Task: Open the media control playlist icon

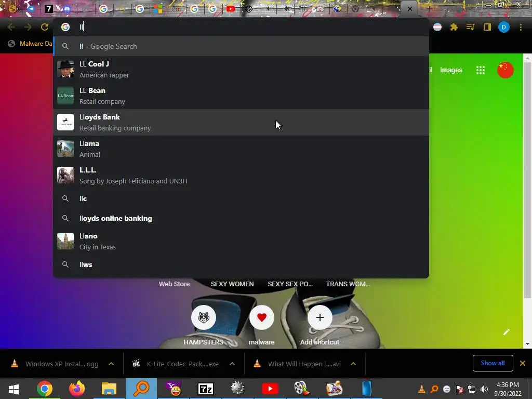Action: [470, 27]
